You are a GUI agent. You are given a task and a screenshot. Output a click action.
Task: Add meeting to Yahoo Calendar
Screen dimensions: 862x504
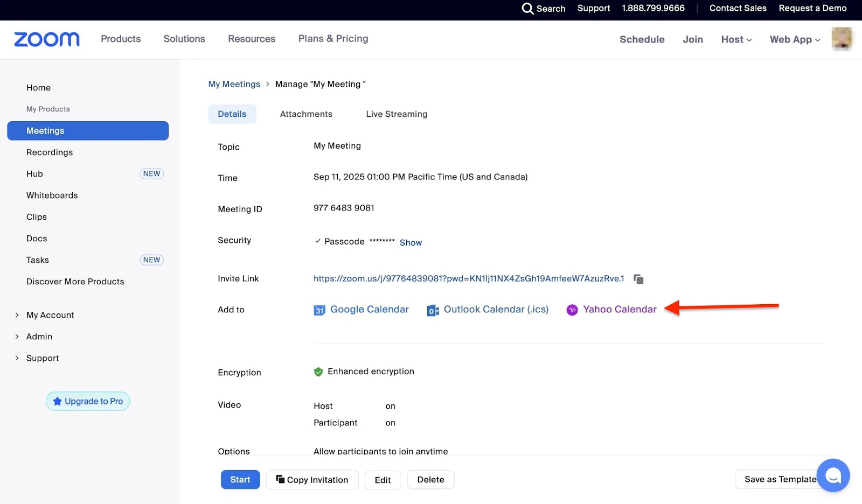pos(620,310)
